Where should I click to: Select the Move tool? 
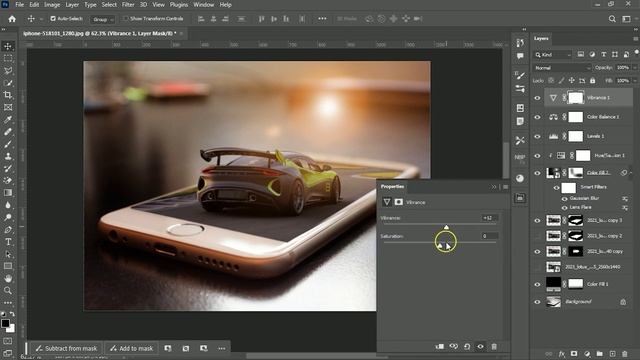(8, 46)
